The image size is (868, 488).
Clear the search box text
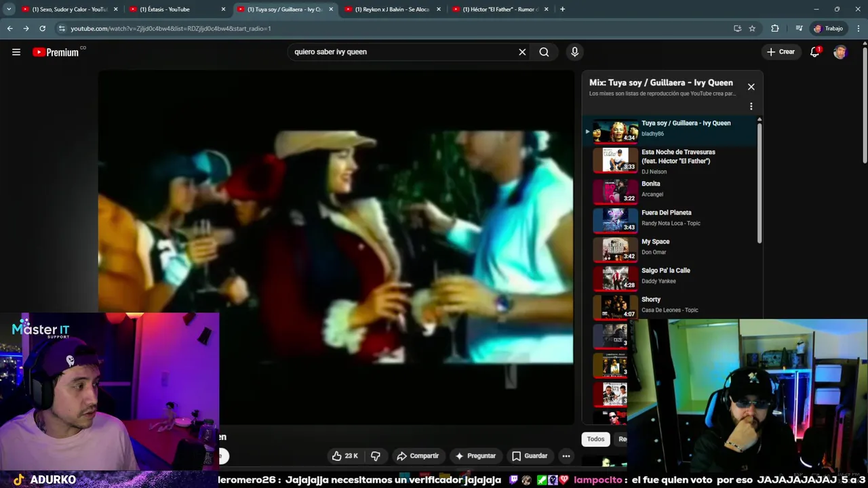tap(522, 52)
